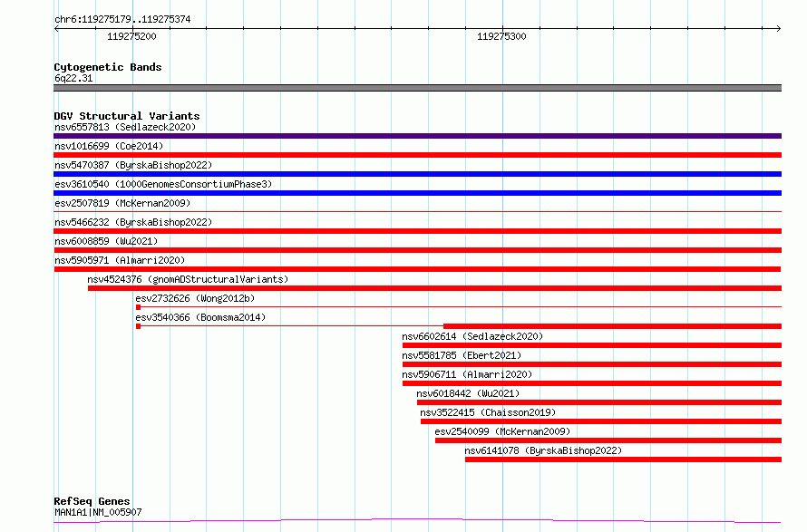Screen dimensions: 807x532
Task: Open variant nsv6141078 (ByrskaBishop2022) label
Action: tap(543, 450)
